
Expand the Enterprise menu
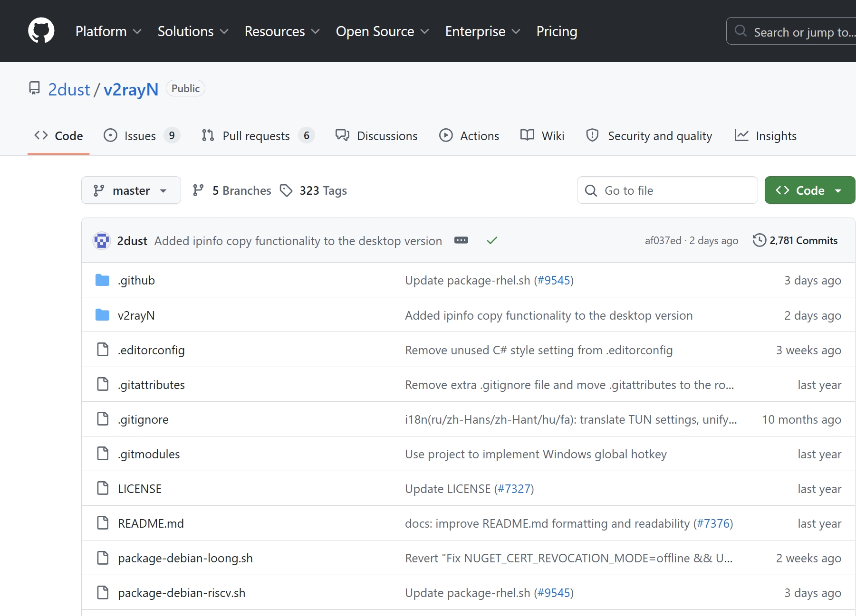coord(483,31)
